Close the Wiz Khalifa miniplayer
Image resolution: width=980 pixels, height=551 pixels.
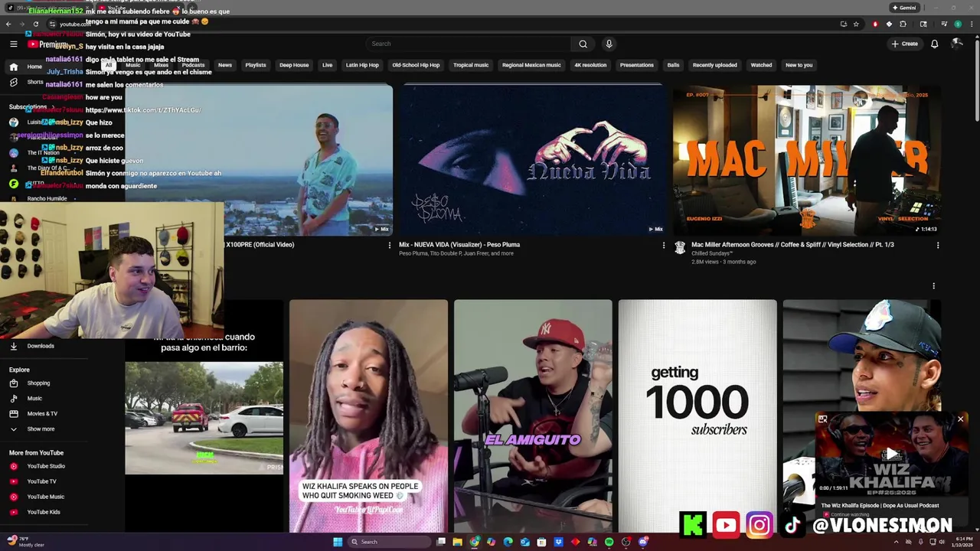click(x=960, y=419)
